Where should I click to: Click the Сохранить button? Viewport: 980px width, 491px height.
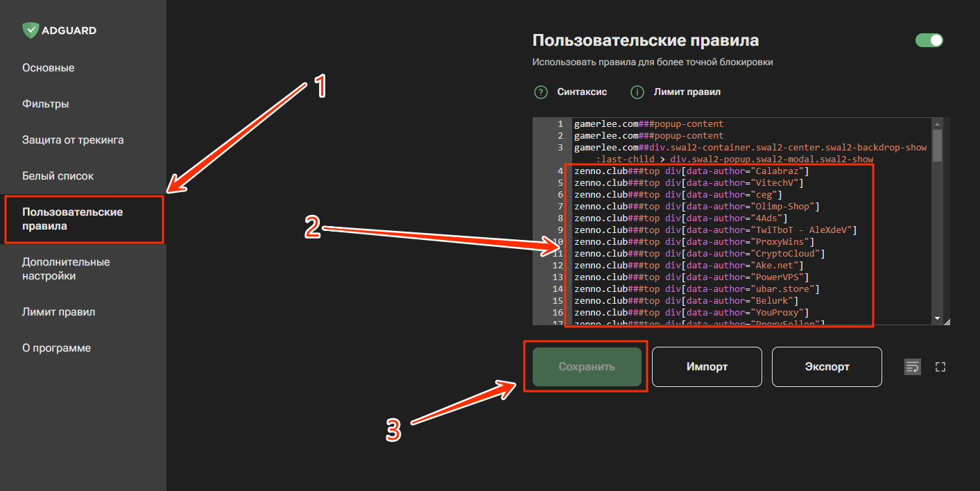587,367
